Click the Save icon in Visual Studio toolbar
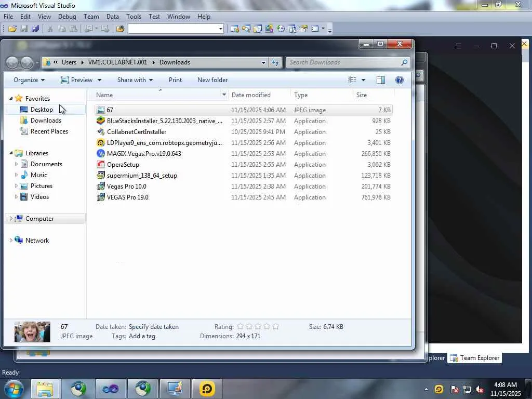Screen dimensions: 532x399 click(24, 29)
